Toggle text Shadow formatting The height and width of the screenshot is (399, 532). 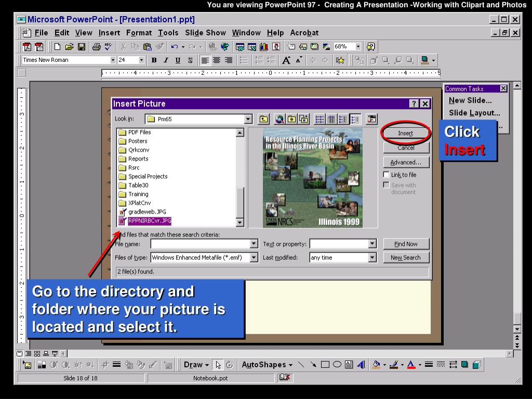pyautogui.click(x=190, y=60)
